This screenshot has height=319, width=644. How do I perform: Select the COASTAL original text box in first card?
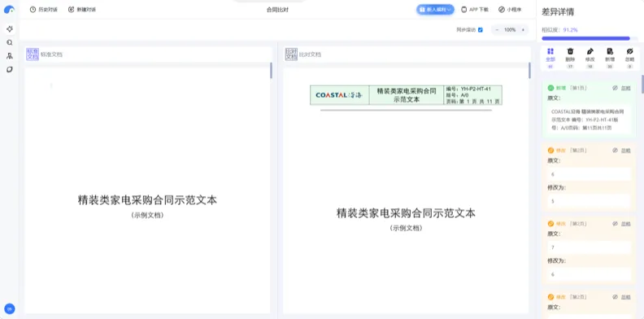coord(589,120)
